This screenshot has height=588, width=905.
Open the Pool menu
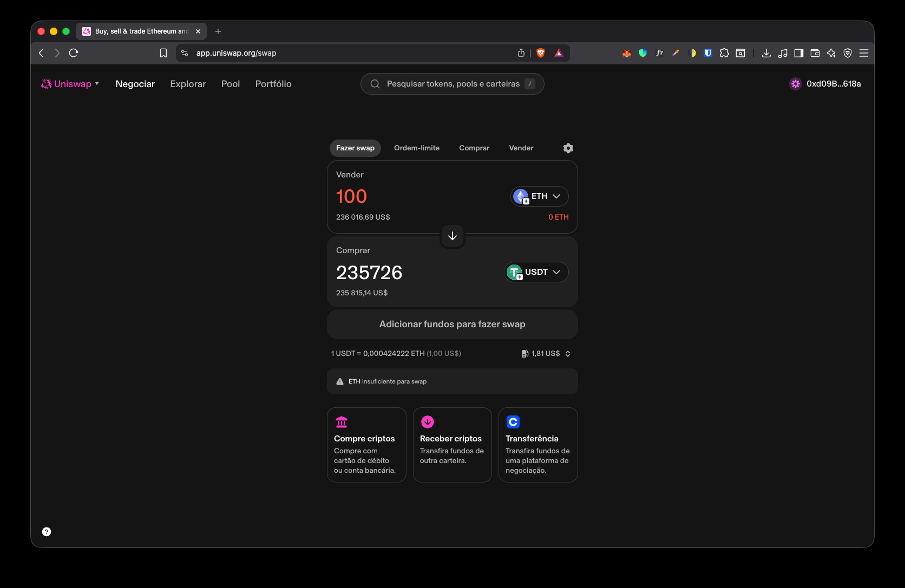(x=231, y=84)
